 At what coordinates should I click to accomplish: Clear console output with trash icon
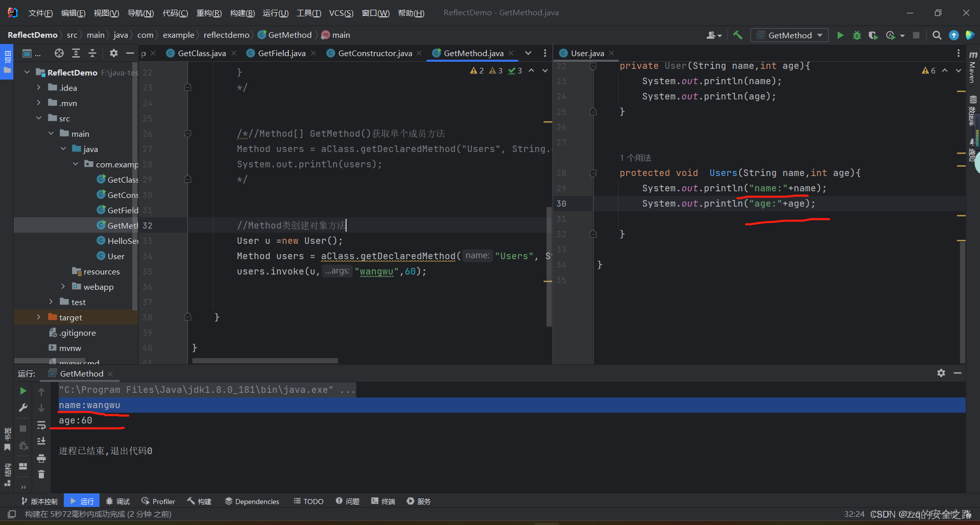tap(41, 474)
